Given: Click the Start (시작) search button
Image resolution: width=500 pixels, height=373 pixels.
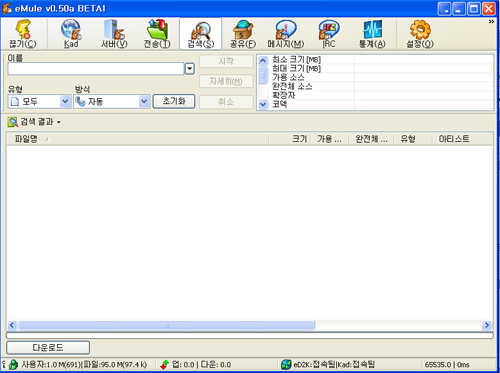Looking at the screenshot, I should [226, 61].
